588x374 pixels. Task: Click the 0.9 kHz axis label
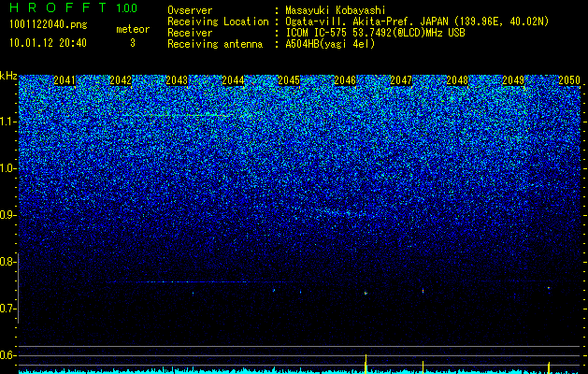click(7, 215)
